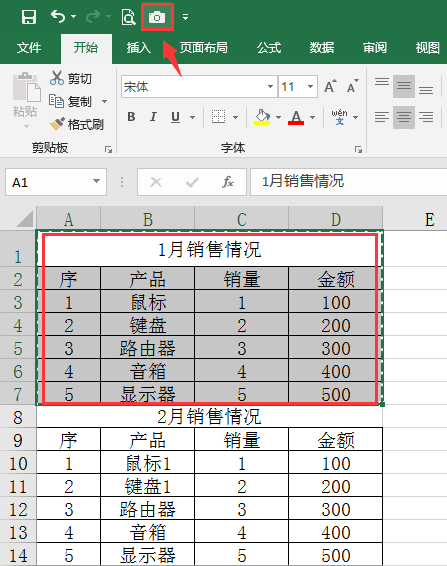447x566 pixels.
Task: Expand underline style dropdown arrow
Action: (x=192, y=117)
